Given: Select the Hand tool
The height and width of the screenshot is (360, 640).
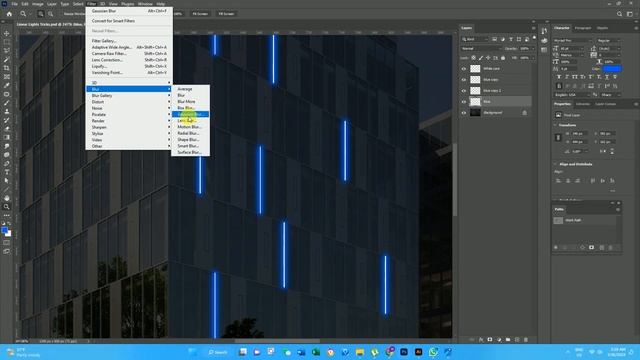Looking at the screenshot, I should coord(7,198).
